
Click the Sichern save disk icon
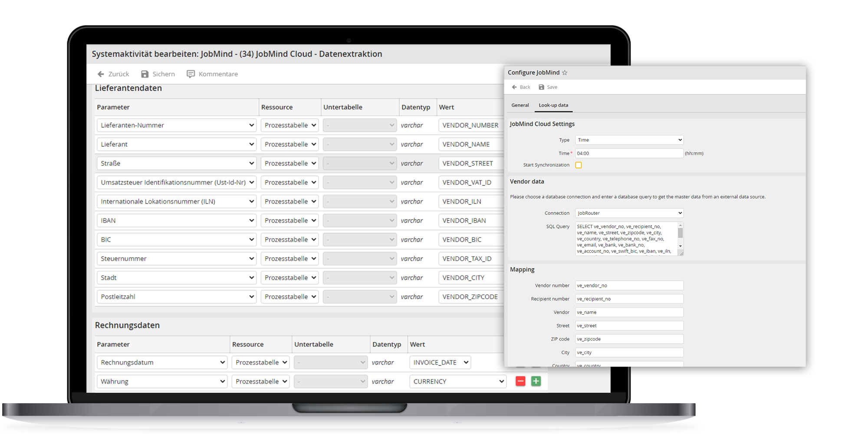click(x=145, y=74)
